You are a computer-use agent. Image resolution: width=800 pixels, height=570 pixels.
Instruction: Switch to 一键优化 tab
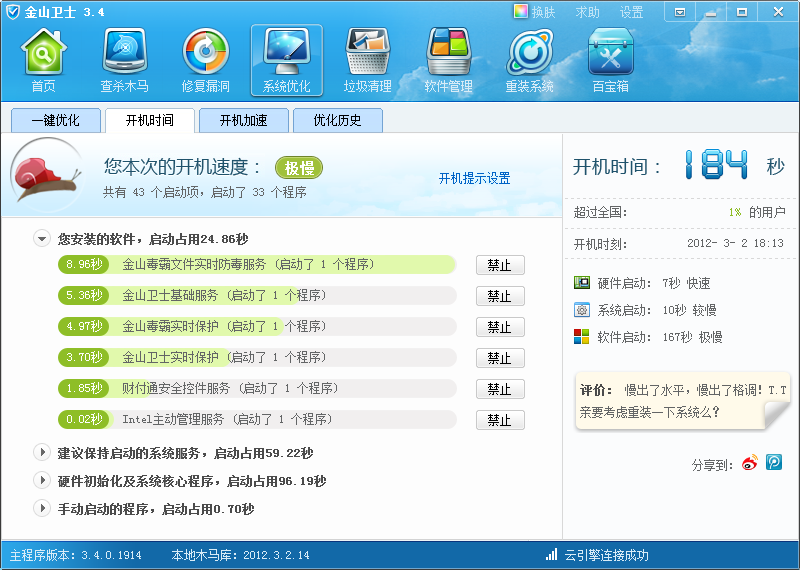tap(56, 120)
